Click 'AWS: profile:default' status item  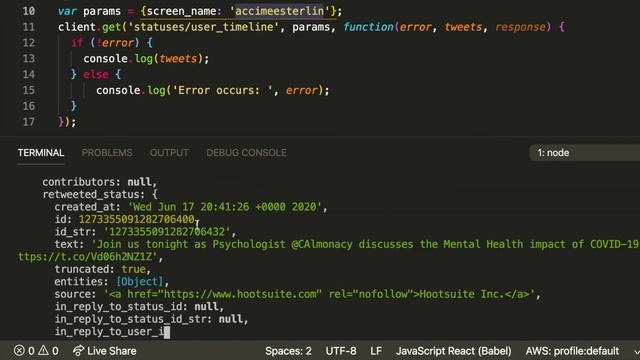point(572,351)
